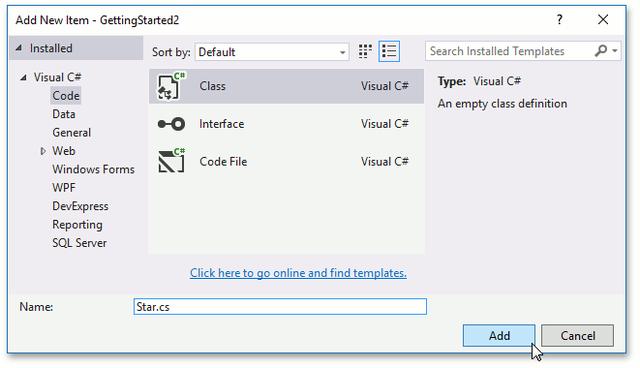Select the Windows Forms category

93,169
